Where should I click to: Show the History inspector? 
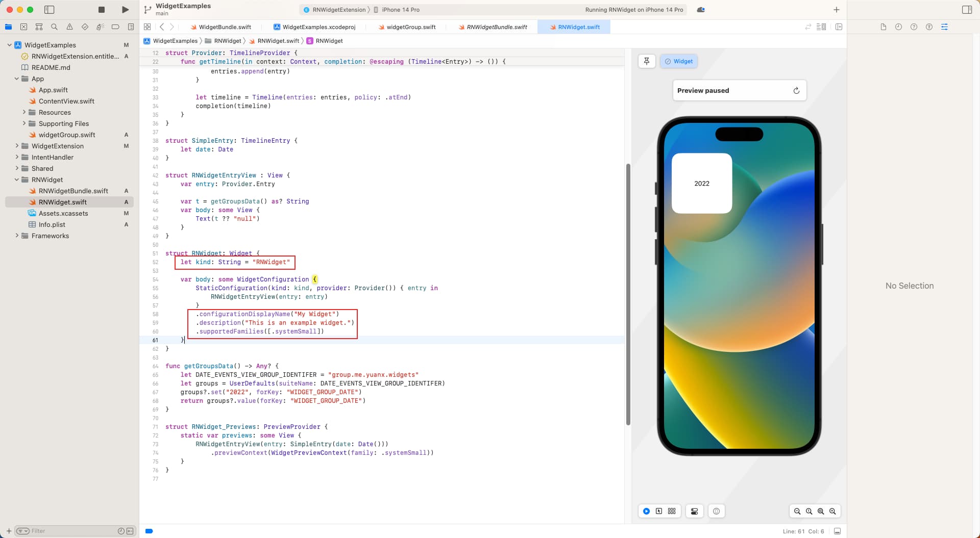coord(898,27)
